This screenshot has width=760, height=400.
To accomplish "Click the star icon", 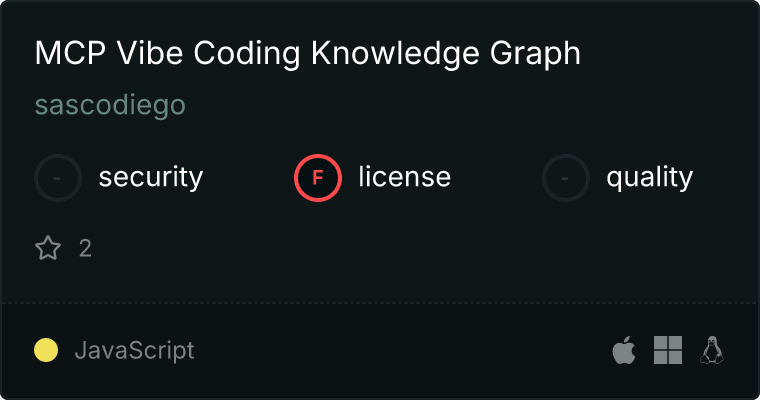I will click(x=48, y=249).
